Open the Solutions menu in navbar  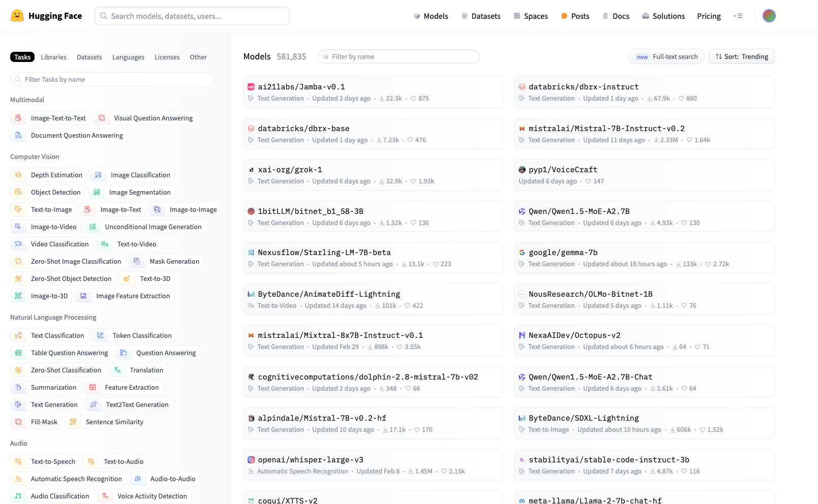click(x=663, y=16)
